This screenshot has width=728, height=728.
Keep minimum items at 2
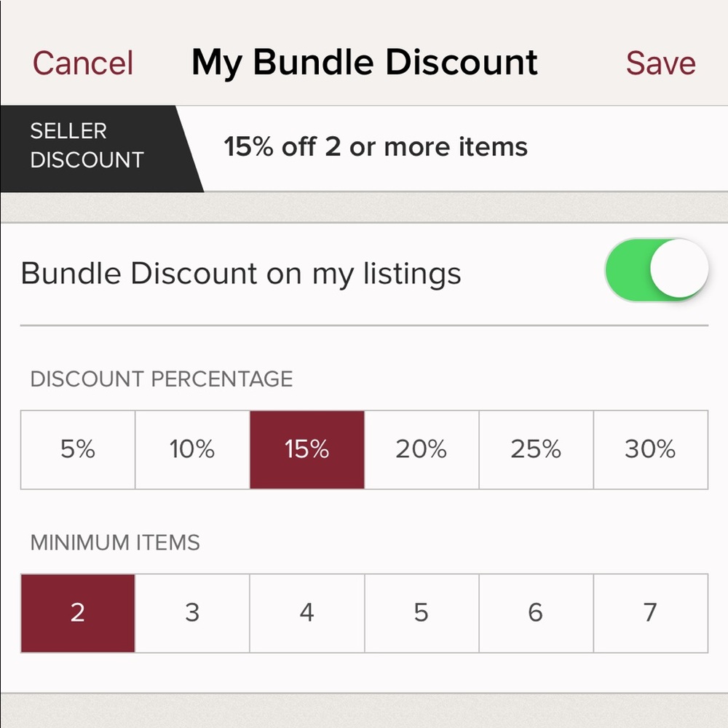[78, 612]
